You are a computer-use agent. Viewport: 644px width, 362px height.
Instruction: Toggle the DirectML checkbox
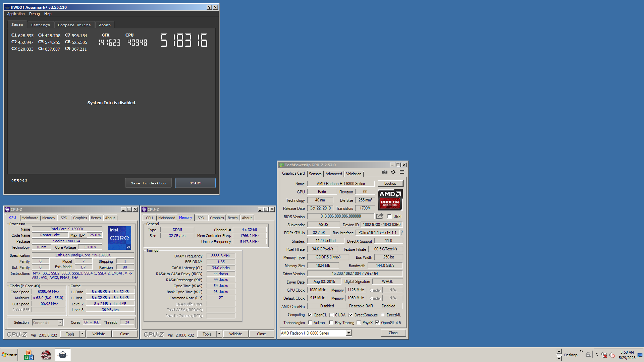click(x=383, y=315)
